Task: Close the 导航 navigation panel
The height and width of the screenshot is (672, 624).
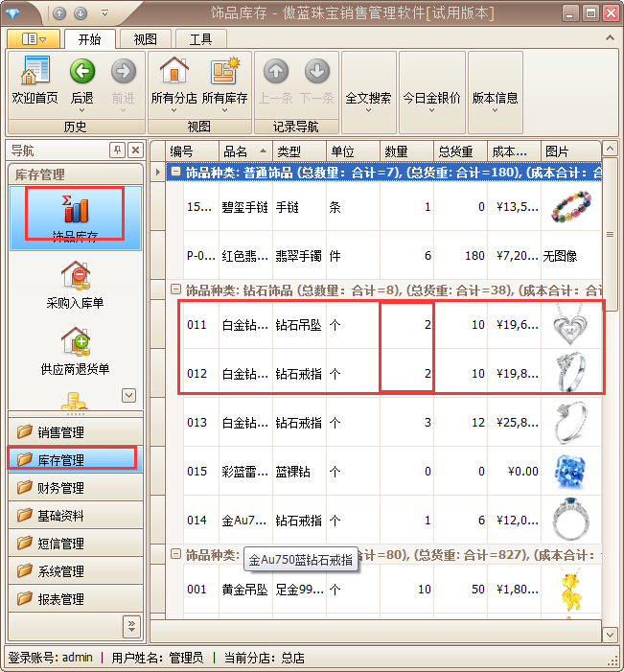Action: [135, 150]
